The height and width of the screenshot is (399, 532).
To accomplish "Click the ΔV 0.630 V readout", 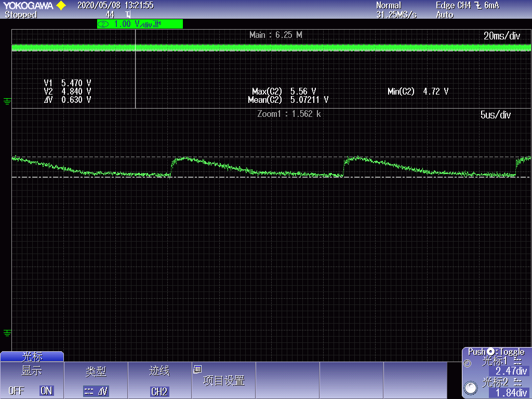I will 68,100.
